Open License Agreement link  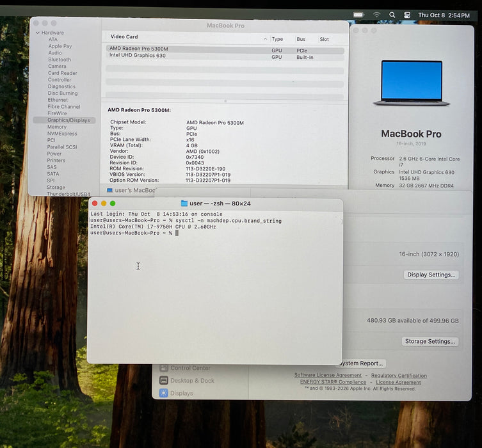click(x=398, y=382)
